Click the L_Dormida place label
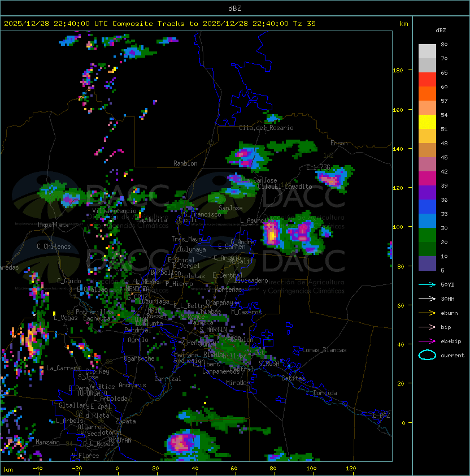The width and height of the screenshot is (470, 476). (321, 393)
